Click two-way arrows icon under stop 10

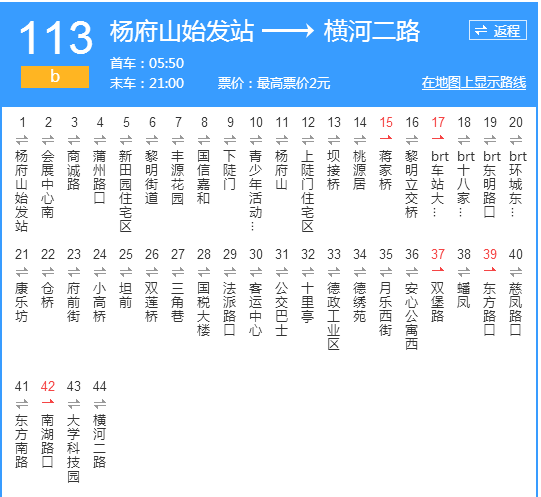[256, 140]
